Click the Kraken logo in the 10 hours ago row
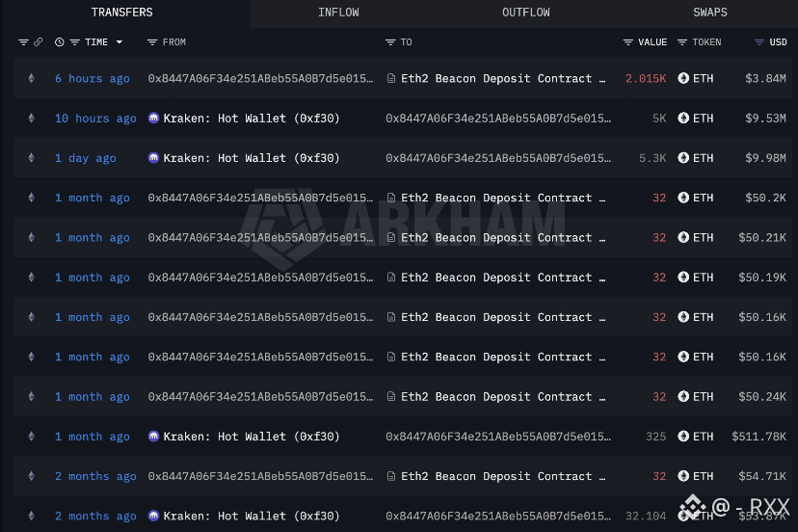Image resolution: width=798 pixels, height=532 pixels. tap(153, 119)
